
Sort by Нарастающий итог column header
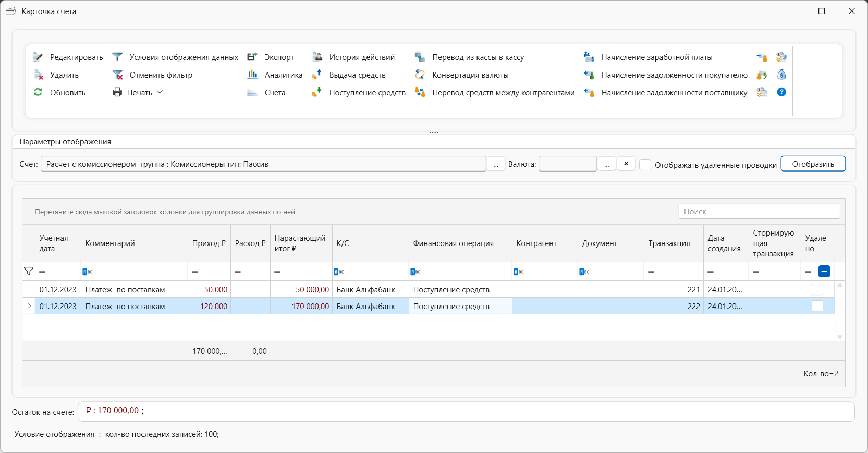coord(301,243)
